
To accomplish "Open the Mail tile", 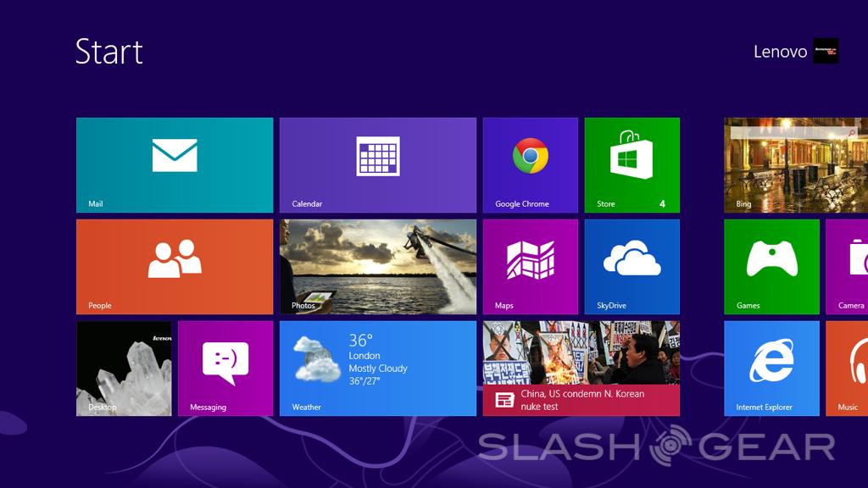I will pos(175,165).
